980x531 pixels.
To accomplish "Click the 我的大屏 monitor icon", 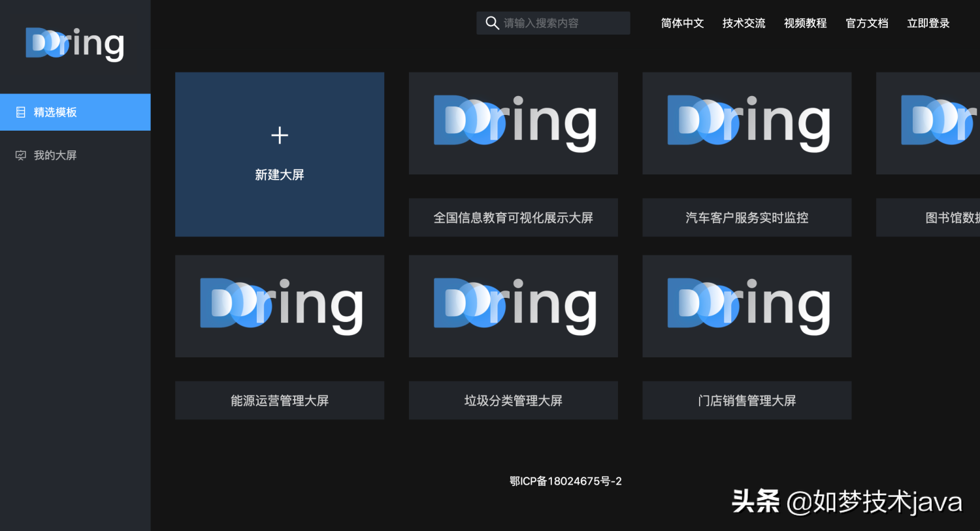I will click(x=21, y=155).
